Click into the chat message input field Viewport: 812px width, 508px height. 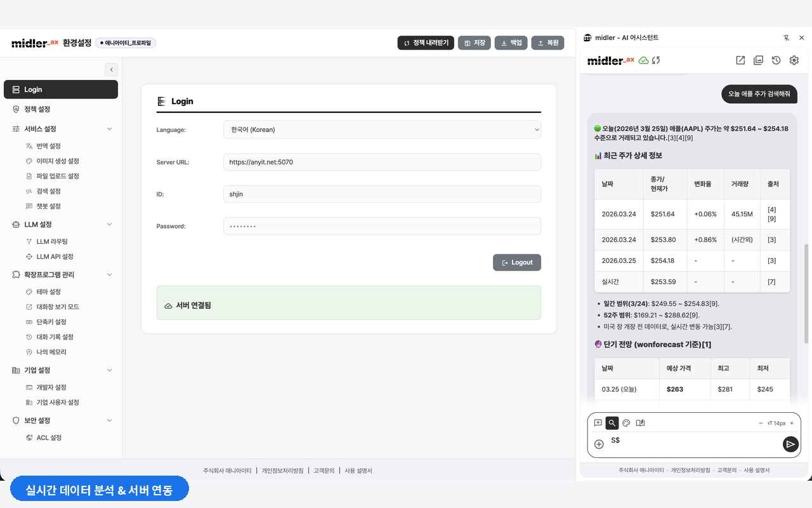point(693,443)
